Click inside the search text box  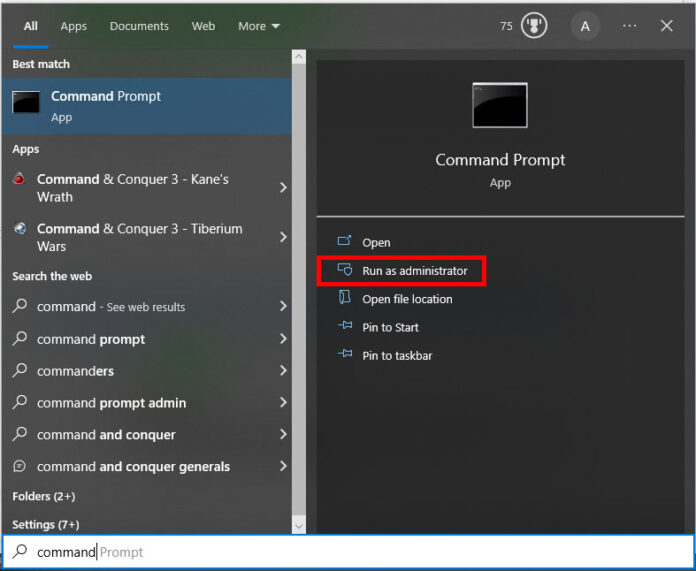[350, 552]
